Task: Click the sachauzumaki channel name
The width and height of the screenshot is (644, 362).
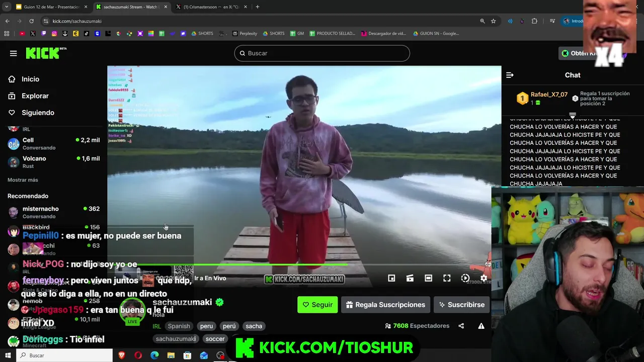Action: click(182, 302)
